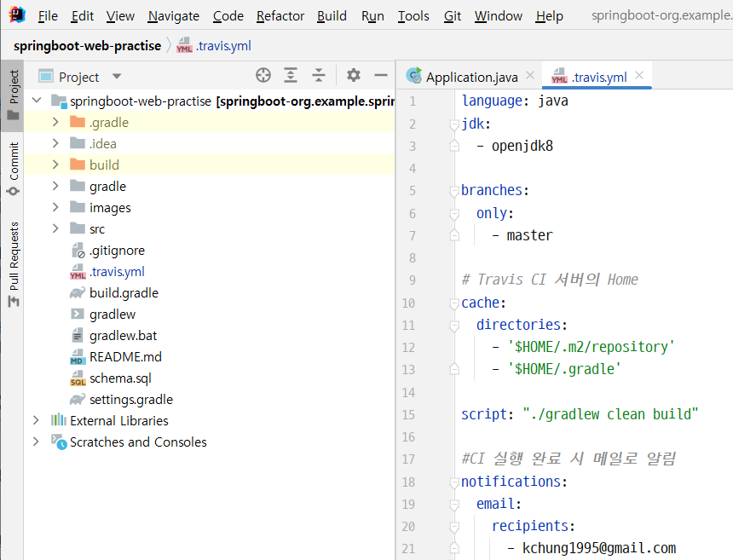Image resolution: width=733 pixels, height=560 pixels.
Task: Click the IntelliJ IDEA logo icon
Action: pos(17,15)
